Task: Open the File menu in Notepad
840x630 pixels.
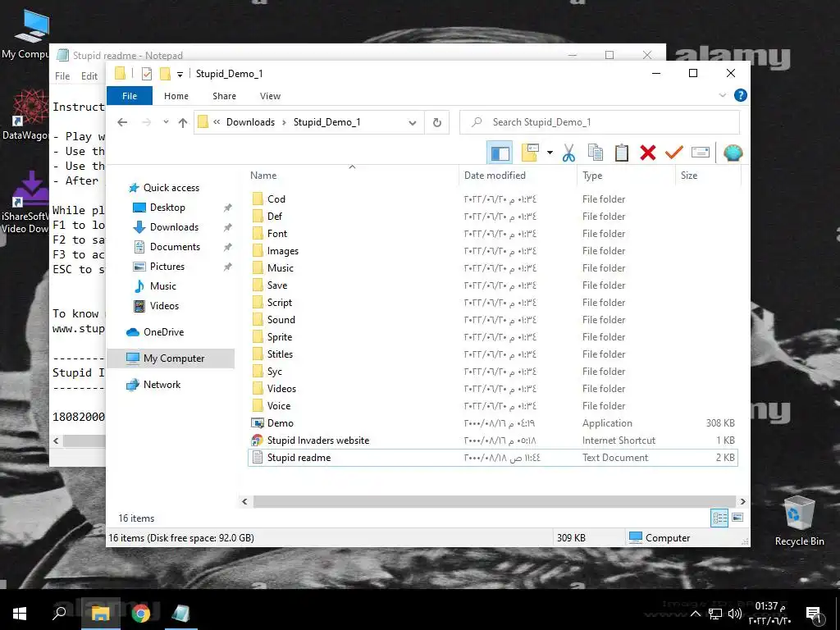Action: click(x=62, y=76)
